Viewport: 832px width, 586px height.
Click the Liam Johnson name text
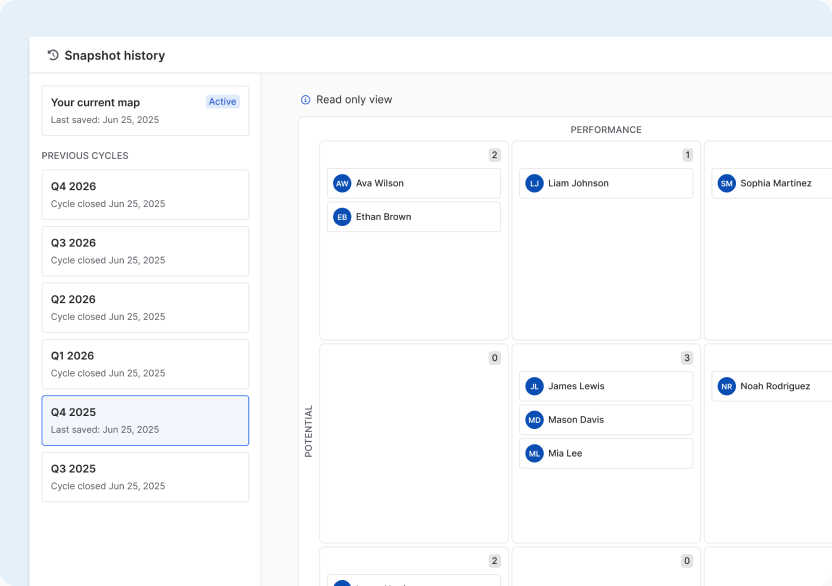(578, 183)
